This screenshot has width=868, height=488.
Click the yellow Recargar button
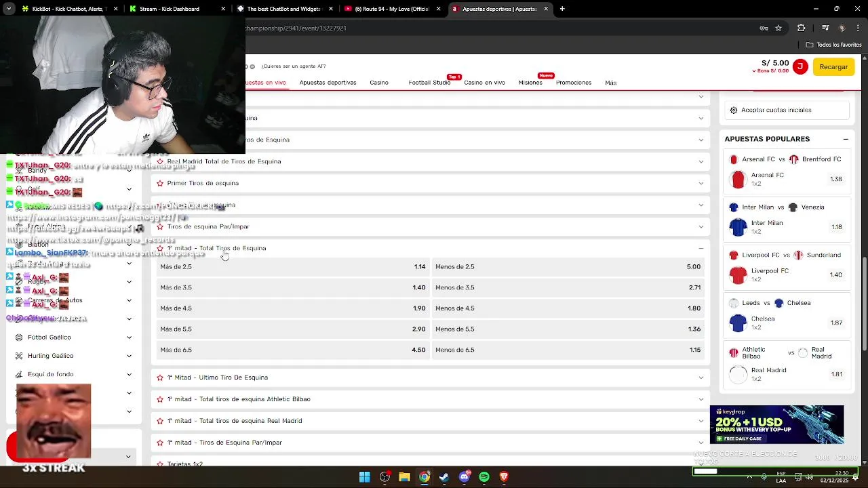(833, 66)
